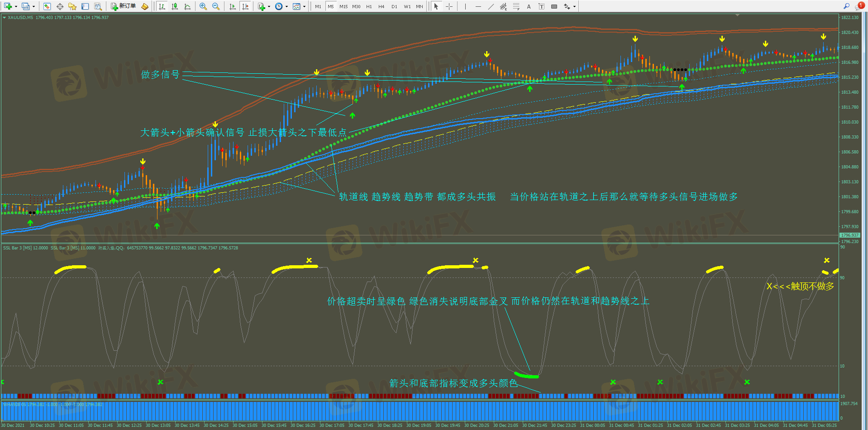Select the D1 timeframe button
Viewport: 868px width, 430px height.
394,6
